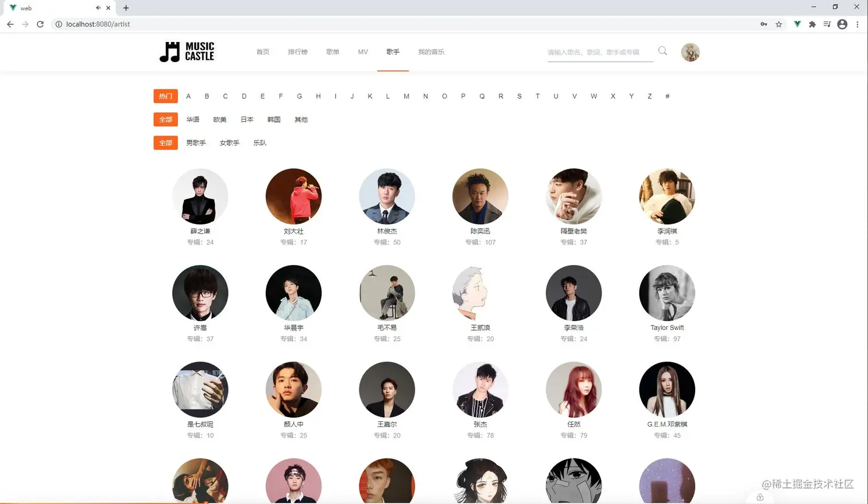
Task: Click the 张杰 name label
Action: [480, 424]
